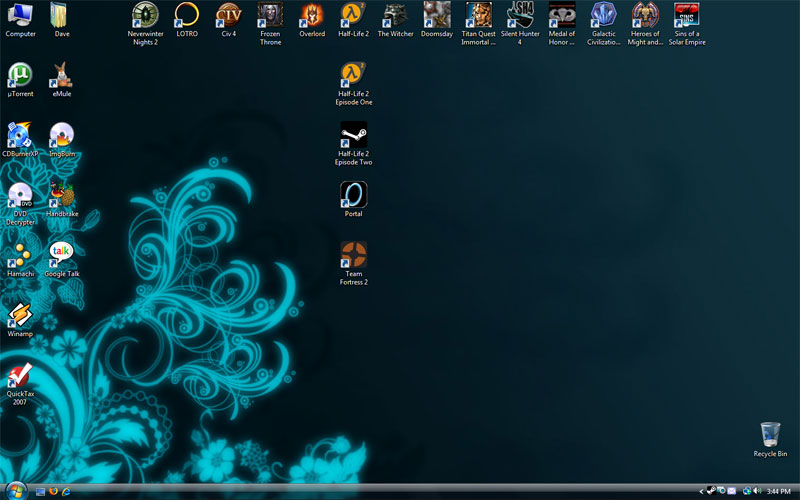Click the volume speaker tray icon
Image resolution: width=800 pixels, height=500 pixels.
(x=756, y=491)
